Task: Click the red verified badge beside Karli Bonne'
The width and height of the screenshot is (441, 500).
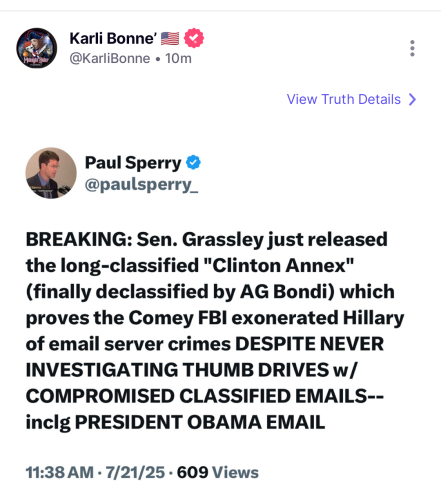Action: pos(194,38)
